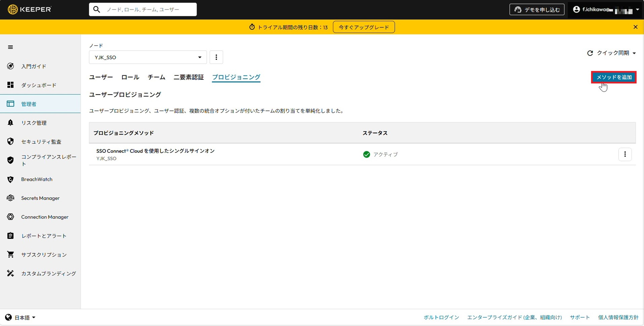The image size is (644, 326).
Task: Open three-dot menu beside node selector
Action: click(216, 57)
